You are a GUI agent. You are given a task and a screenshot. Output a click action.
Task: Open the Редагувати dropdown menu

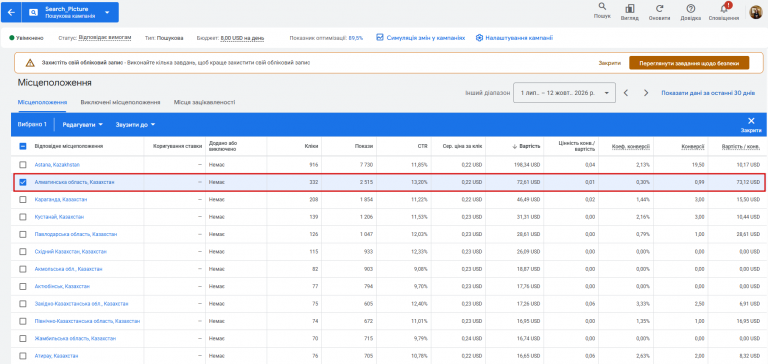(83, 124)
